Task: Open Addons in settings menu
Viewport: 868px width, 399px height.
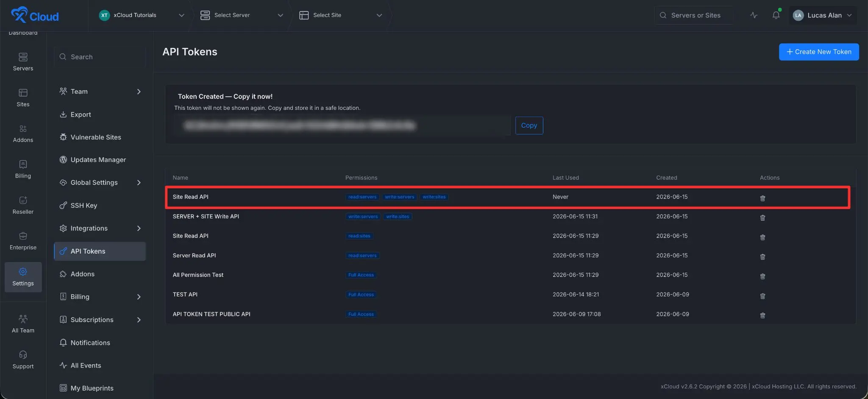Action: coord(100,274)
